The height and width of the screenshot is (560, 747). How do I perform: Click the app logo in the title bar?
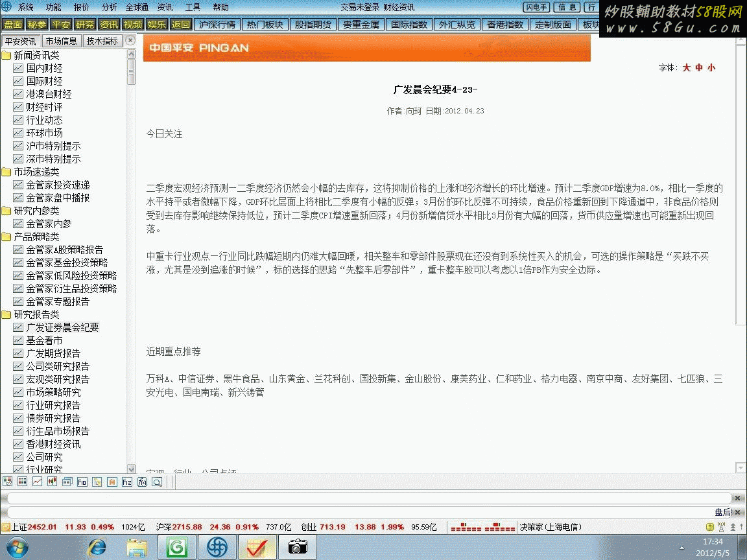click(6, 6)
